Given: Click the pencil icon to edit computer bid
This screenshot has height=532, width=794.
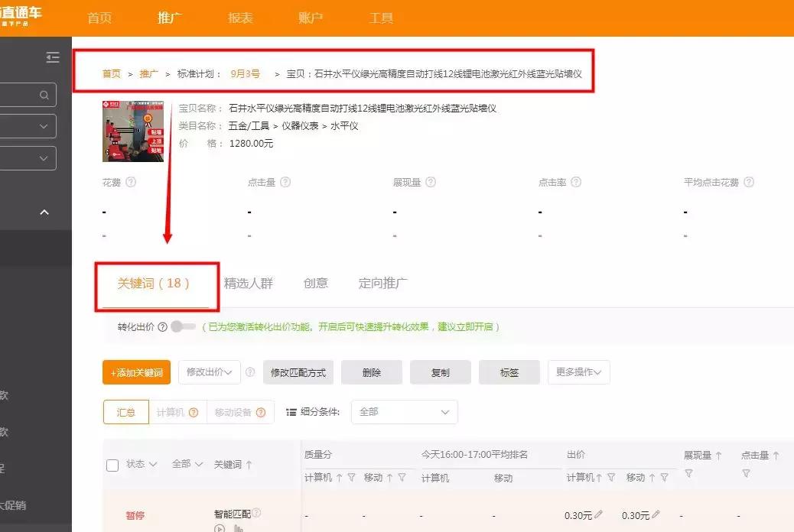Looking at the screenshot, I should tap(600, 514).
